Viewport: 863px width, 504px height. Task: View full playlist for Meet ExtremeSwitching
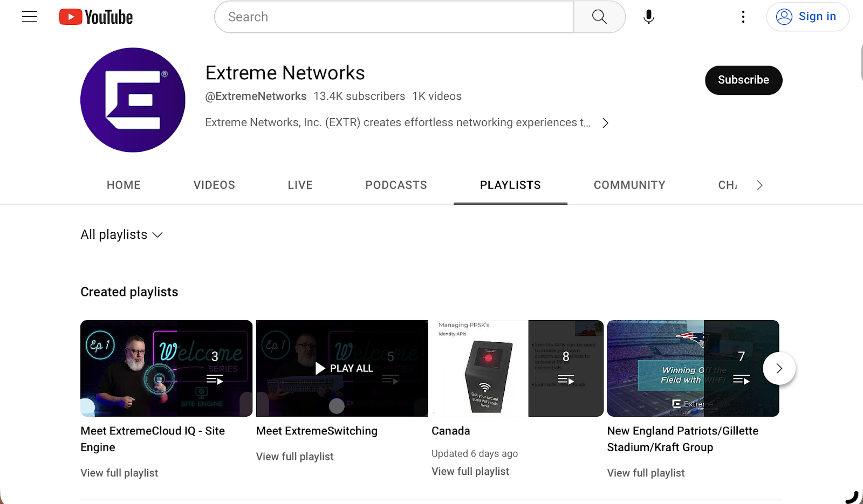pos(295,457)
